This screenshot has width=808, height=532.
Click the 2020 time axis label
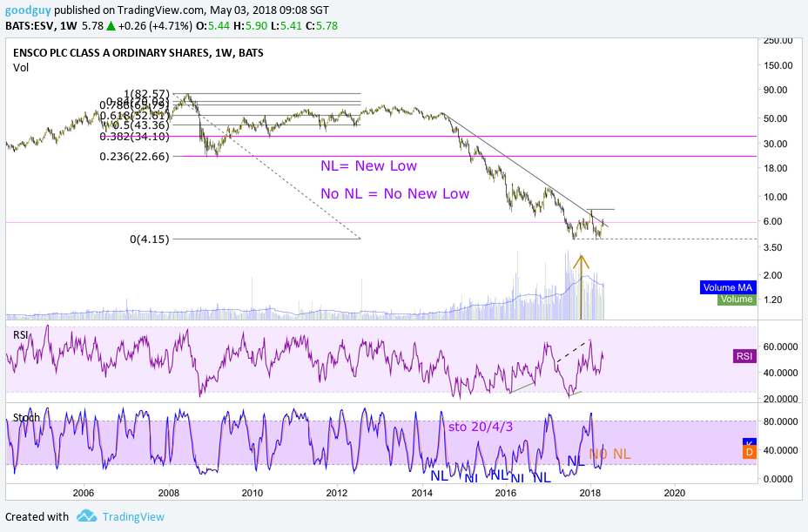(675, 493)
